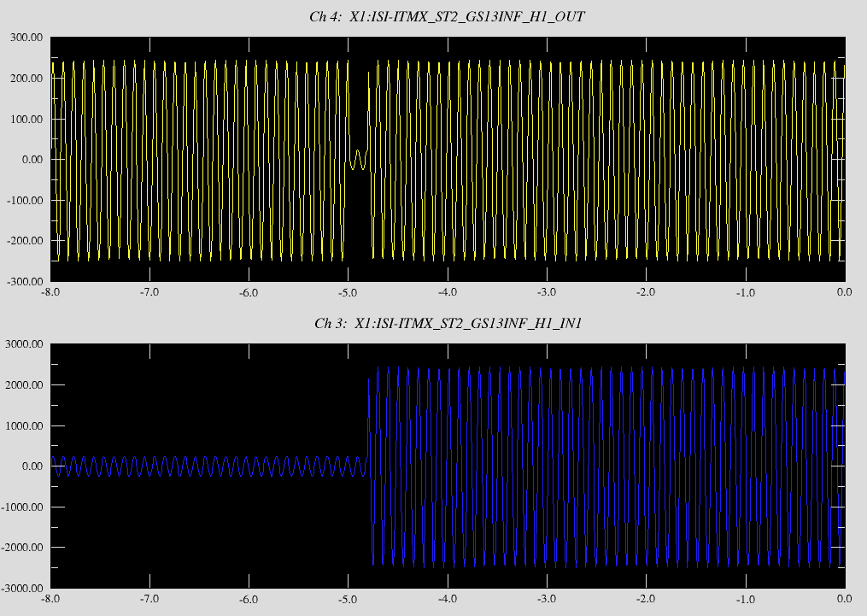The width and height of the screenshot is (867, 616).
Task: Click the -6.0 time label under Ch 3
Action: point(249,599)
